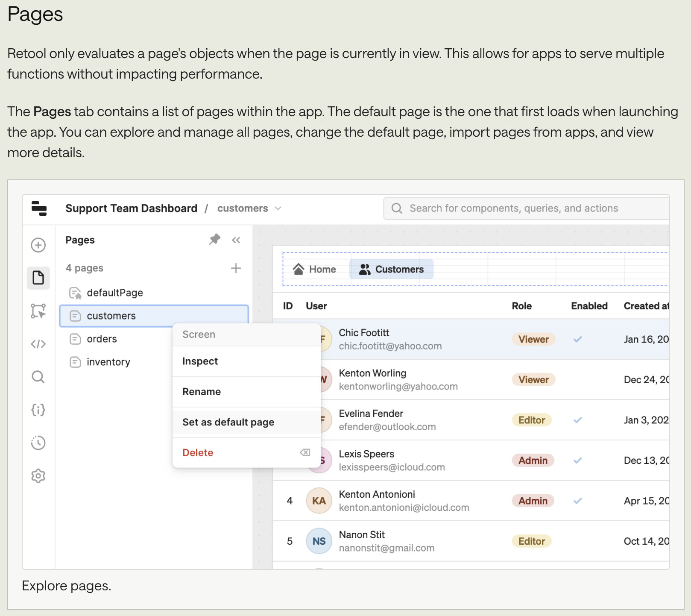Image resolution: width=691 pixels, height=616 pixels.
Task: Toggle Enabled checkmark for Chic Footitt
Action: 577,339
